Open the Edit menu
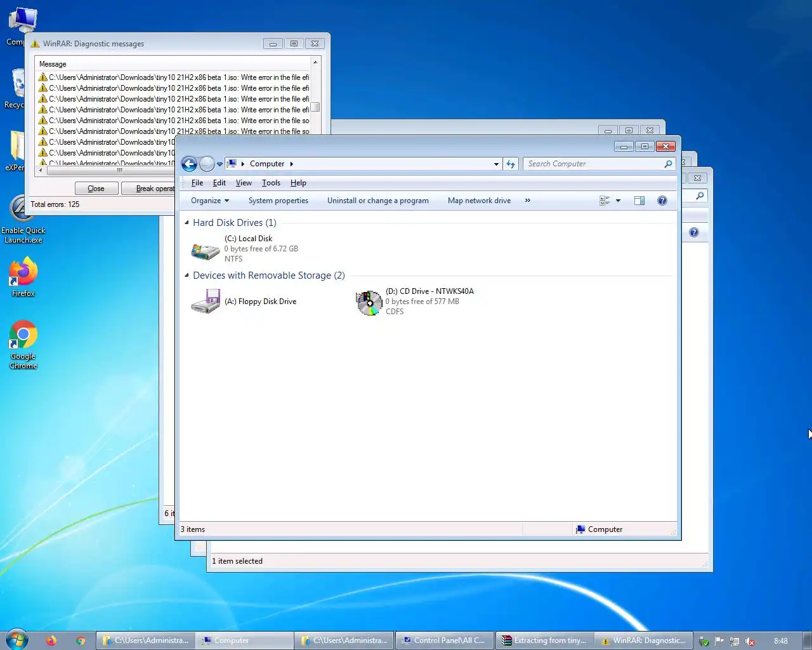Screen dimensions: 812x650 point(219,183)
